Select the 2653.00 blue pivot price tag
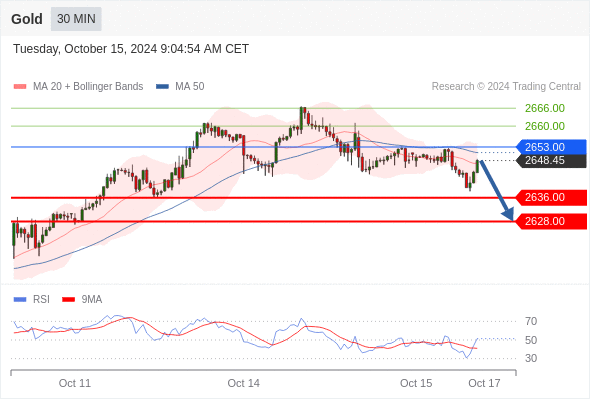This screenshot has width=590, height=400. [552, 147]
